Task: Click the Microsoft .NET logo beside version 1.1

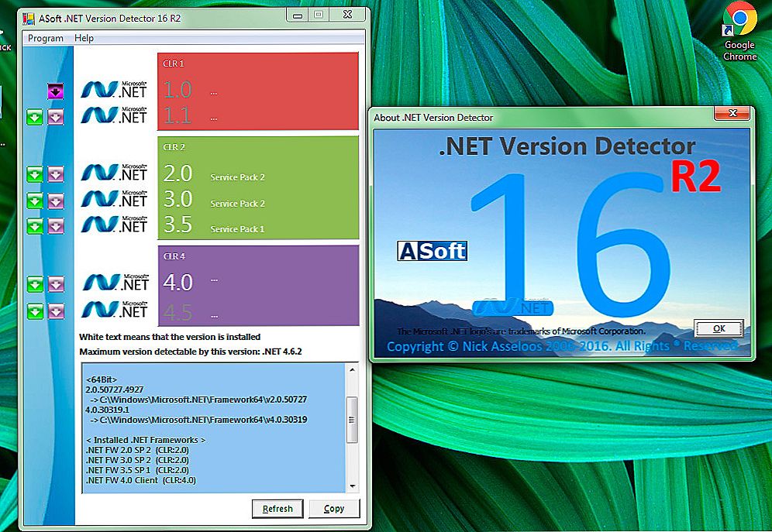Action: (x=114, y=115)
